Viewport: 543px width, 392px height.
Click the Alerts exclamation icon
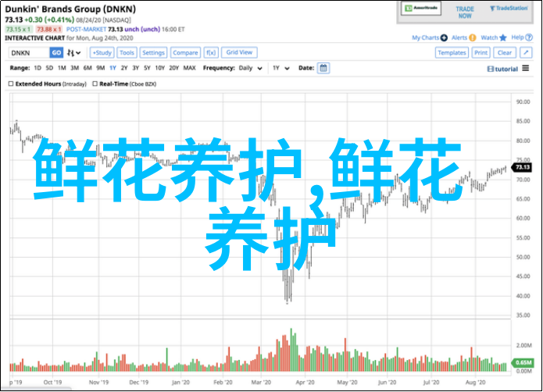tap(473, 37)
